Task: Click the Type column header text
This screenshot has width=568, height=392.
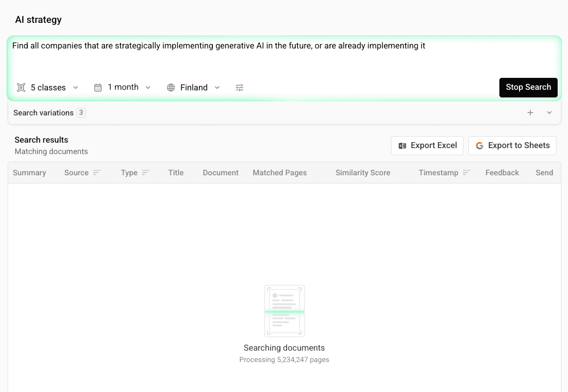Action: pos(129,173)
